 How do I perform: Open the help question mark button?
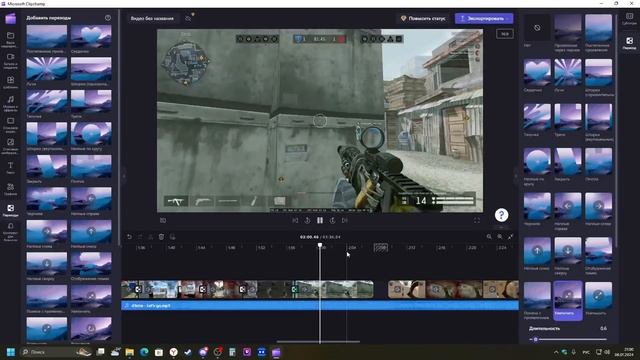click(x=501, y=215)
